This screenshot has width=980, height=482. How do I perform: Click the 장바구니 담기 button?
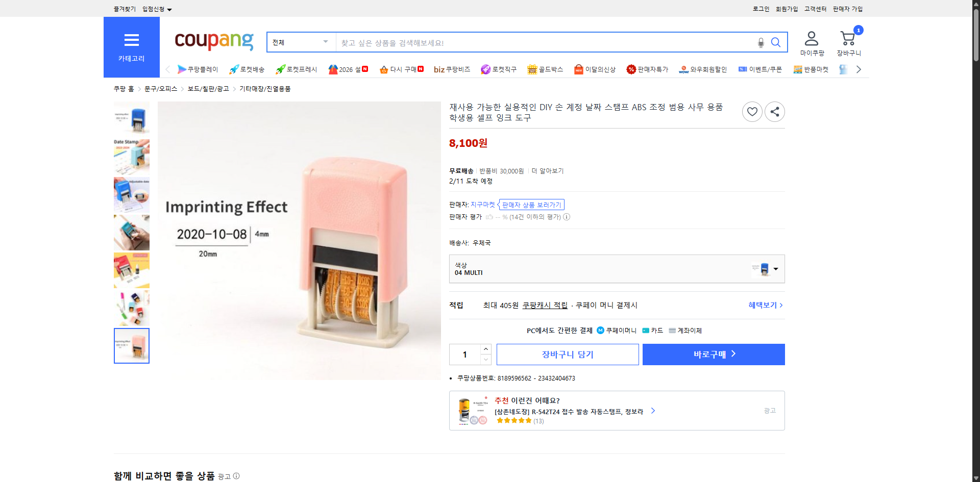point(567,354)
